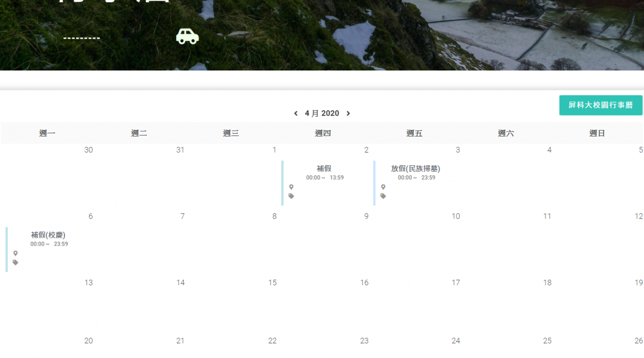Click tag icon in 放假(民族掃墓) event

(x=383, y=196)
